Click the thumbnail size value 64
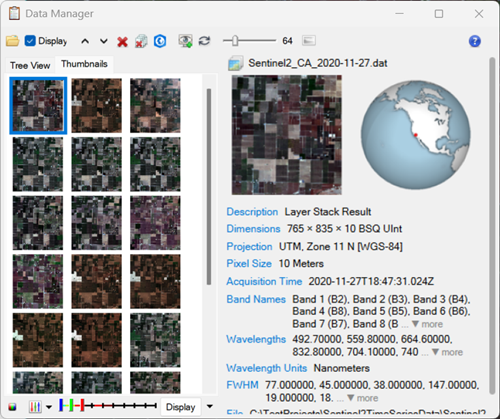500x419 pixels. click(x=287, y=41)
